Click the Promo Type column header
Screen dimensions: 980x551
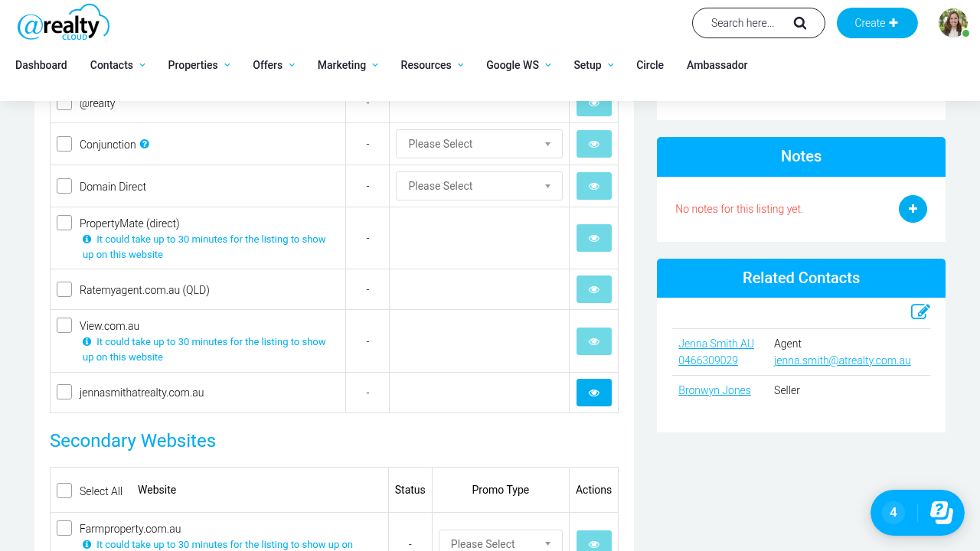pos(501,490)
